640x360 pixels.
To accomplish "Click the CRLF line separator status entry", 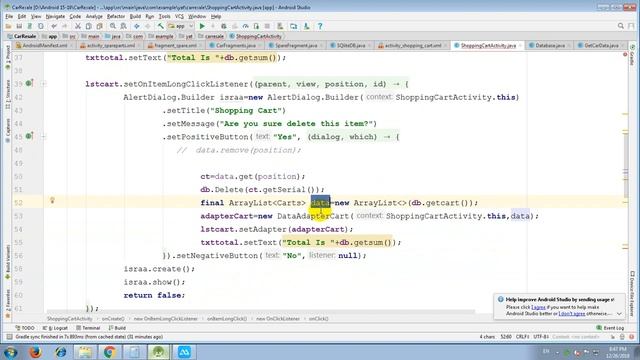I will pos(522,337).
